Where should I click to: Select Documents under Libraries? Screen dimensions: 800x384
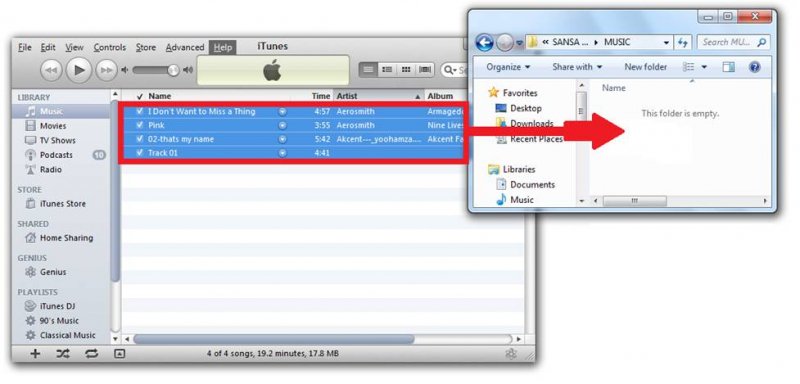(532, 185)
